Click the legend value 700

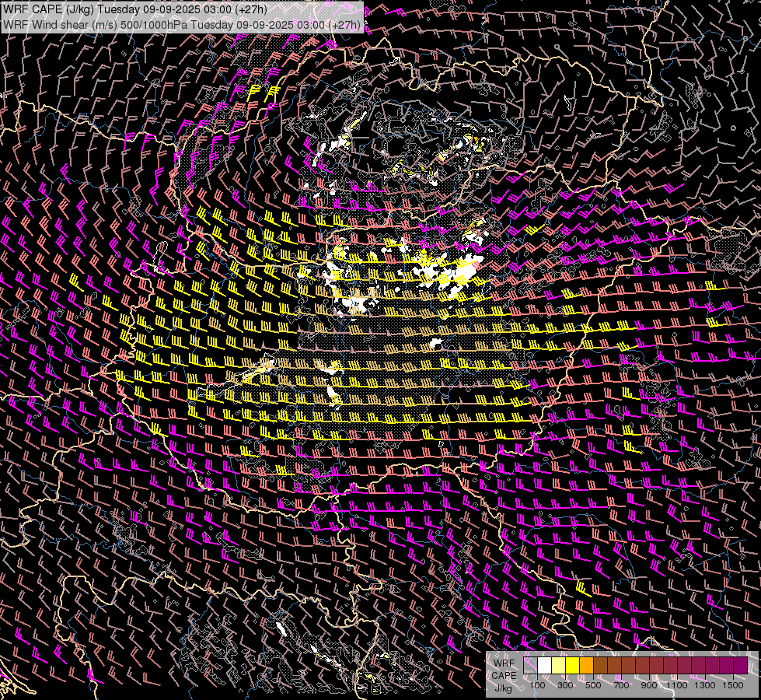621,685
